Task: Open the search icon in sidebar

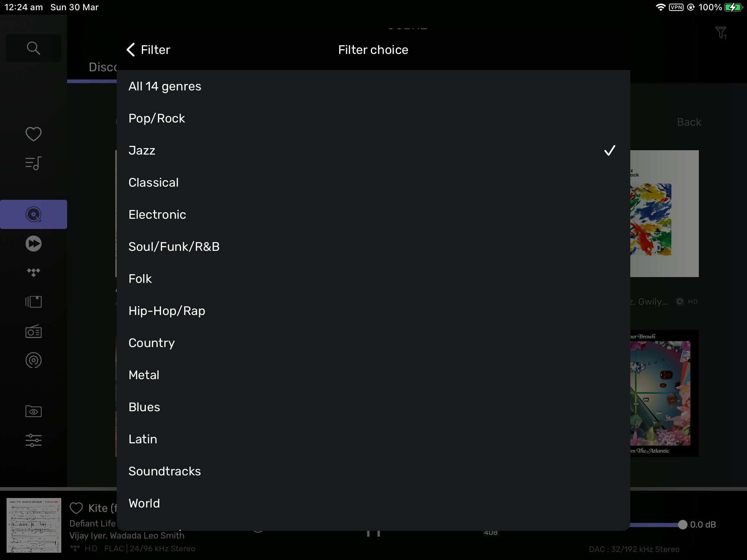Action: tap(33, 48)
